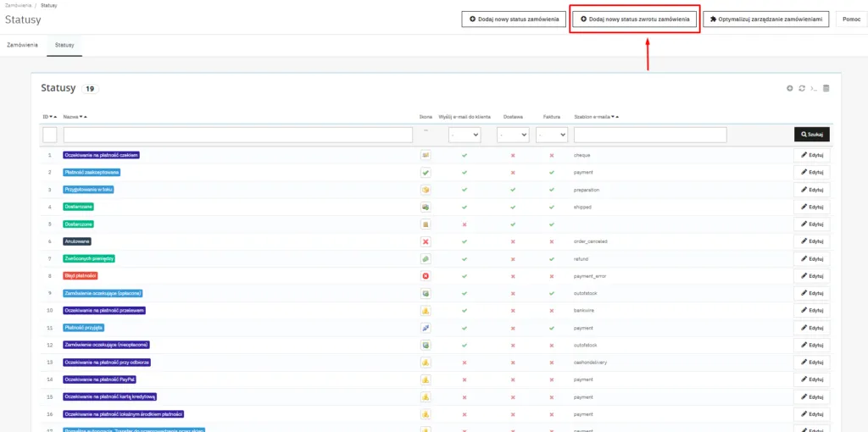Click the icon in Przygotowanie w toku row
This screenshot has height=432, width=868.
(x=426, y=190)
